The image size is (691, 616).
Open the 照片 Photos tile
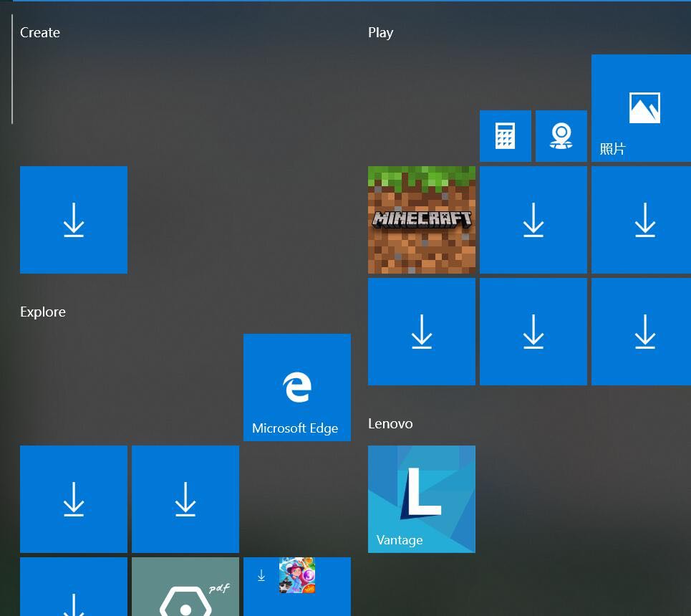(641, 108)
